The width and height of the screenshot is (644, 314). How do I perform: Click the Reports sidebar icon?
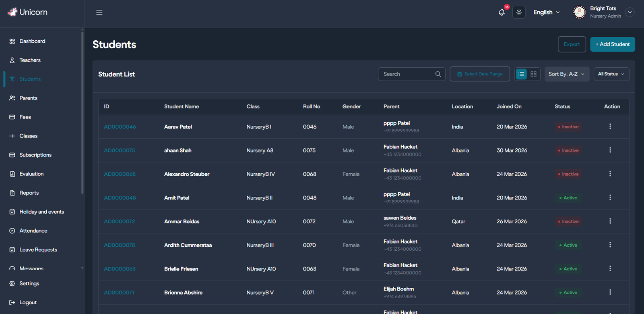click(12, 193)
